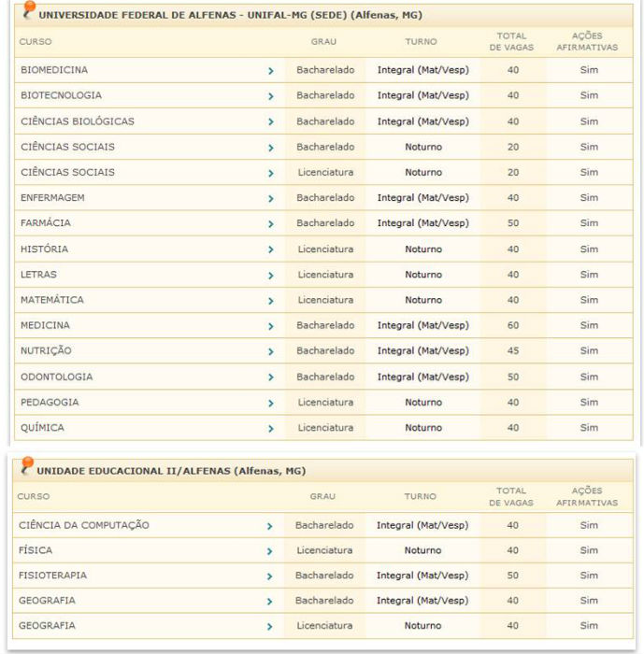
Task: Click the arrow icon in the Medicina row
Action: [x=270, y=326]
